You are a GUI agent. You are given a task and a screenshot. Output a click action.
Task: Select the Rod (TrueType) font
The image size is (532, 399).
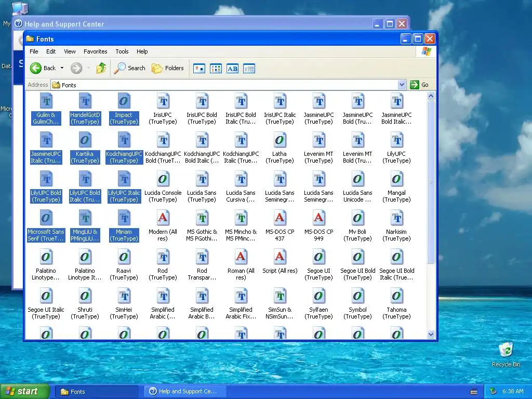click(x=163, y=265)
